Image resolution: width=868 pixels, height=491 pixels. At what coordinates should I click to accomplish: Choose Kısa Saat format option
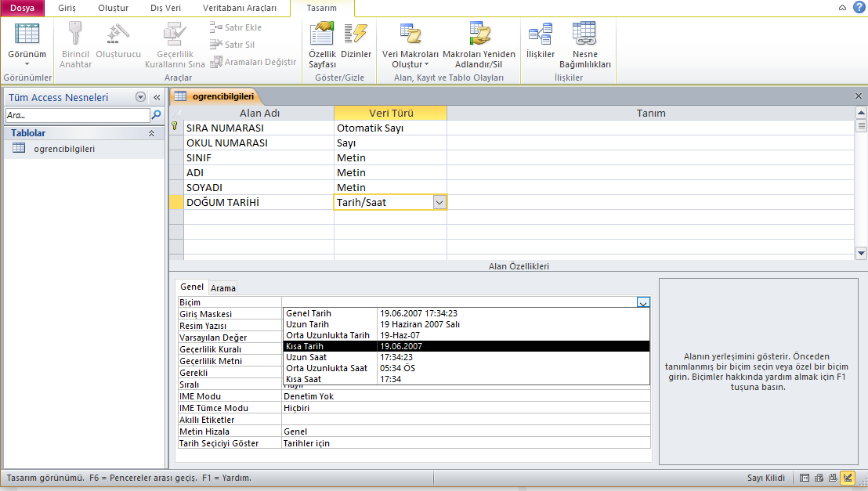pyautogui.click(x=466, y=379)
